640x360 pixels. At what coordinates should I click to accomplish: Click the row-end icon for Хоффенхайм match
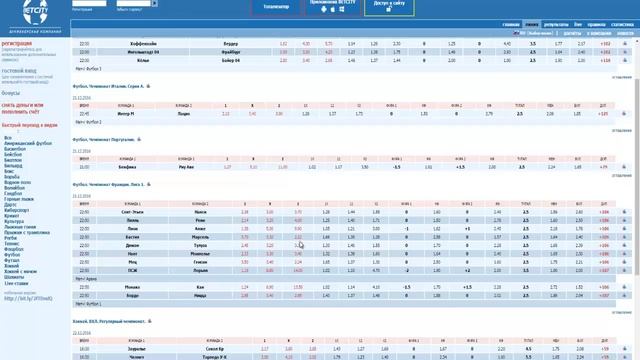pyautogui.click(x=624, y=44)
